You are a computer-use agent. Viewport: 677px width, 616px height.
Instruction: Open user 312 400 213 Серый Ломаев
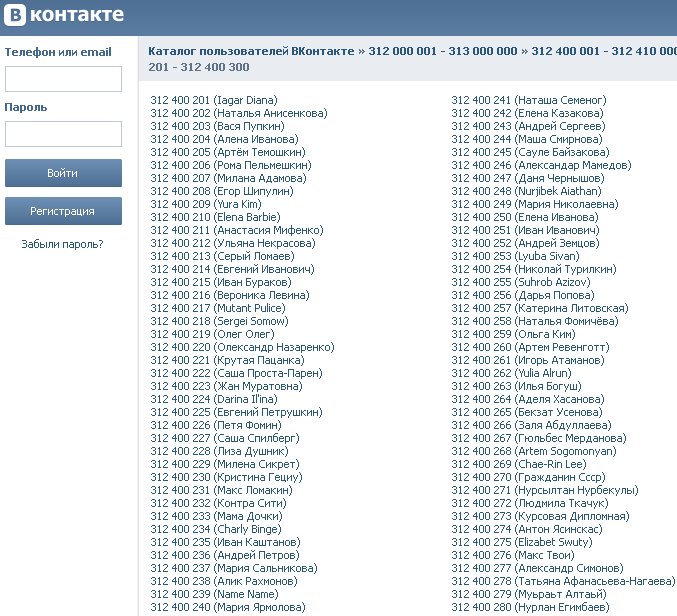[x=222, y=256]
